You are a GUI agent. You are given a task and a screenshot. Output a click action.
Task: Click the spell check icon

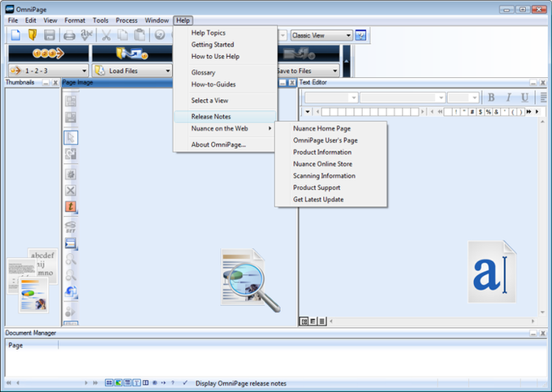point(87,35)
